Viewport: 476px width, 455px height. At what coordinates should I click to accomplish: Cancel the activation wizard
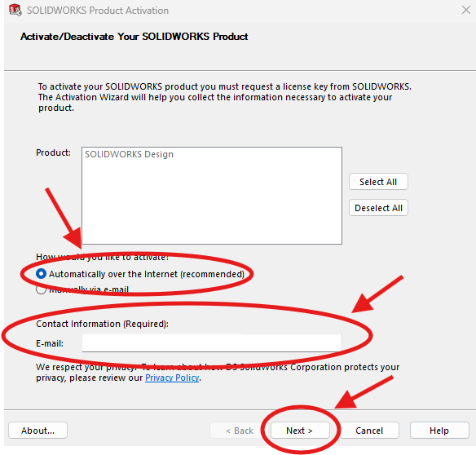click(x=369, y=430)
